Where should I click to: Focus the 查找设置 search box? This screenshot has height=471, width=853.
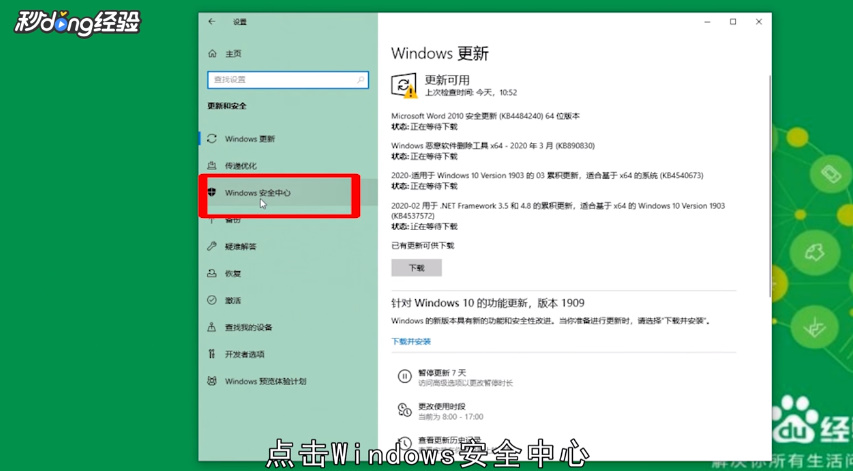(x=288, y=80)
